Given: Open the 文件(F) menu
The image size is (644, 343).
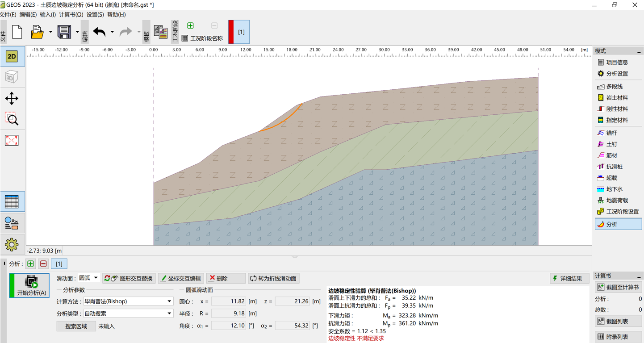Looking at the screenshot, I should click(x=8, y=15).
